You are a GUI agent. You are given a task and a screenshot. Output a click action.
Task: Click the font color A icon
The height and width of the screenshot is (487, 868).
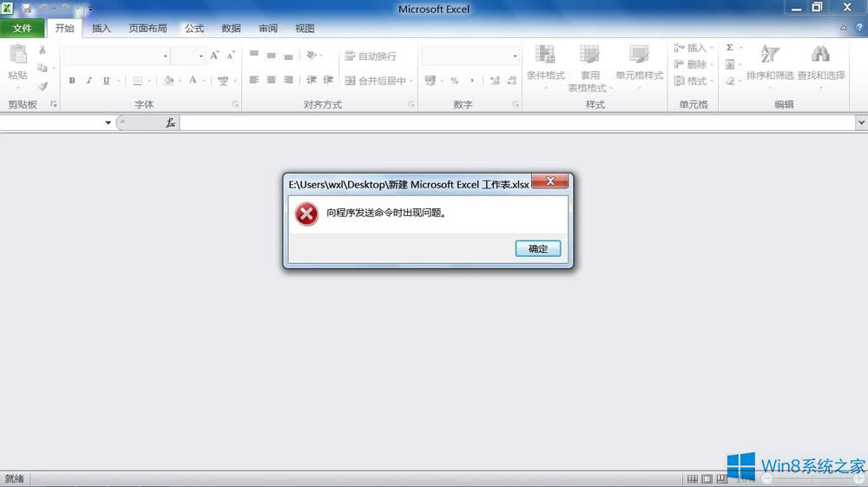coord(193,81)
